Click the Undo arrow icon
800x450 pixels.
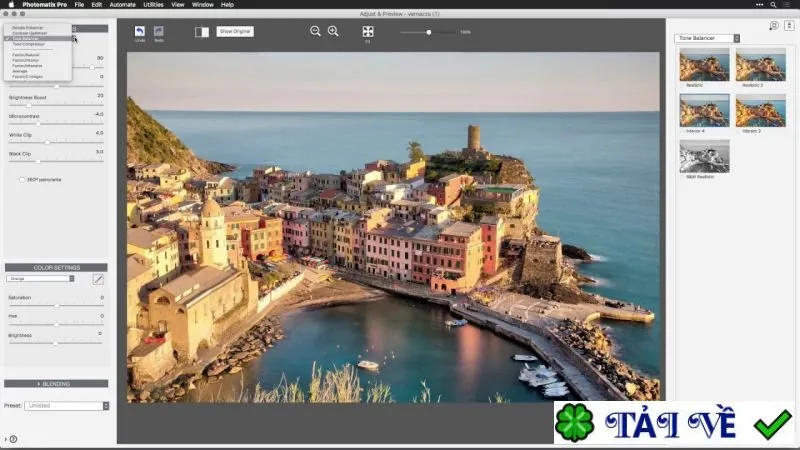pyautogui.click(x=139, y=31)
